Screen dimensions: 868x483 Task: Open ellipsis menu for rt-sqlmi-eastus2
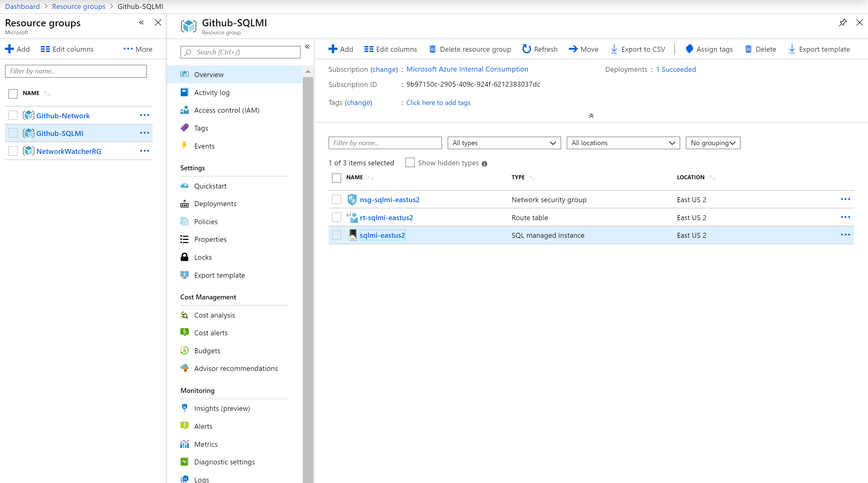(845, 217)
